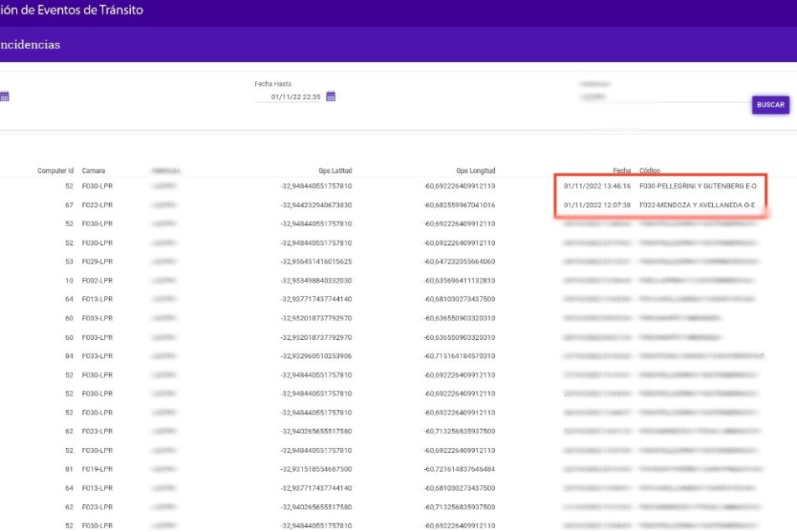Open the calendar icon at far left
The image size is (797, 532).
pyautogui.click(x=4, y=96)
